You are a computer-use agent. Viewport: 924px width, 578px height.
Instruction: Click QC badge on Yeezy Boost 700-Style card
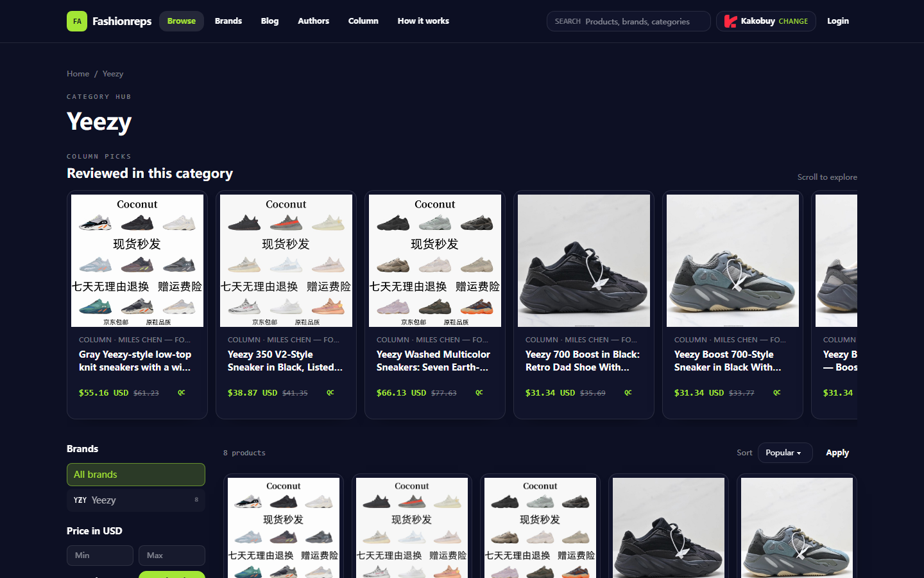(x=777, y=392)
